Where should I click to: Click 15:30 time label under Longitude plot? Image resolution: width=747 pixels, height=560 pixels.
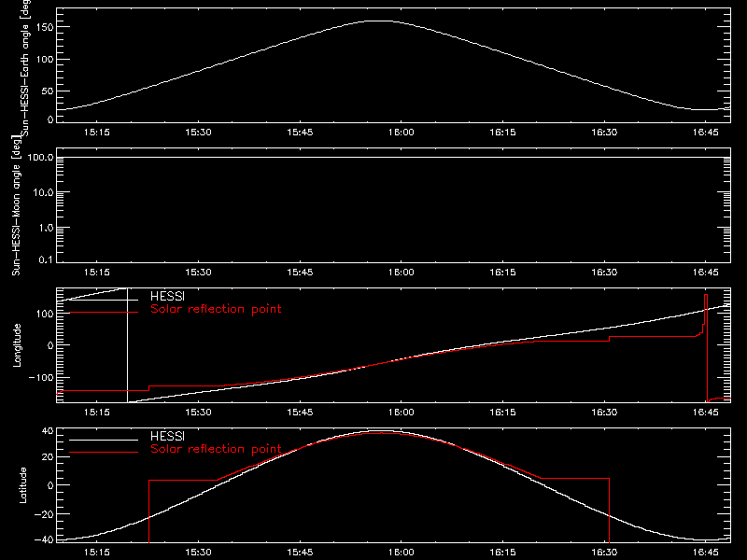click(198, 413)
